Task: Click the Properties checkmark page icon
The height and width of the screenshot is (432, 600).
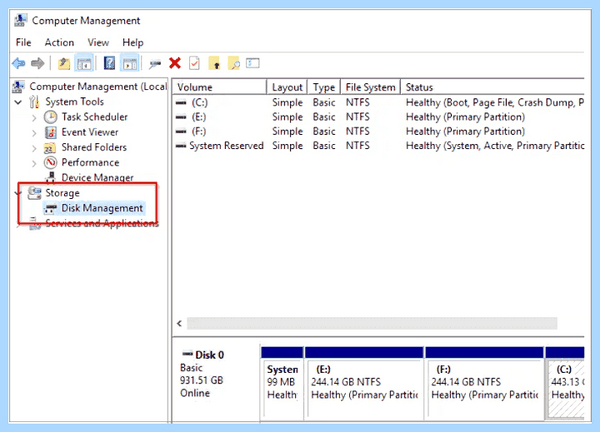Action: (x=194, y=63)
